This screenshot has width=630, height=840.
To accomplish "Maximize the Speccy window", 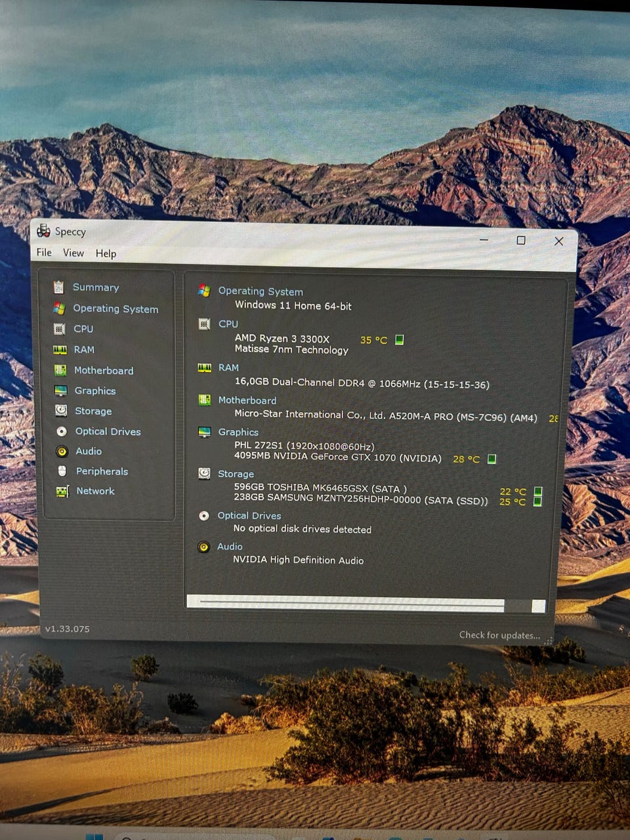I will (x=521, y=240).
